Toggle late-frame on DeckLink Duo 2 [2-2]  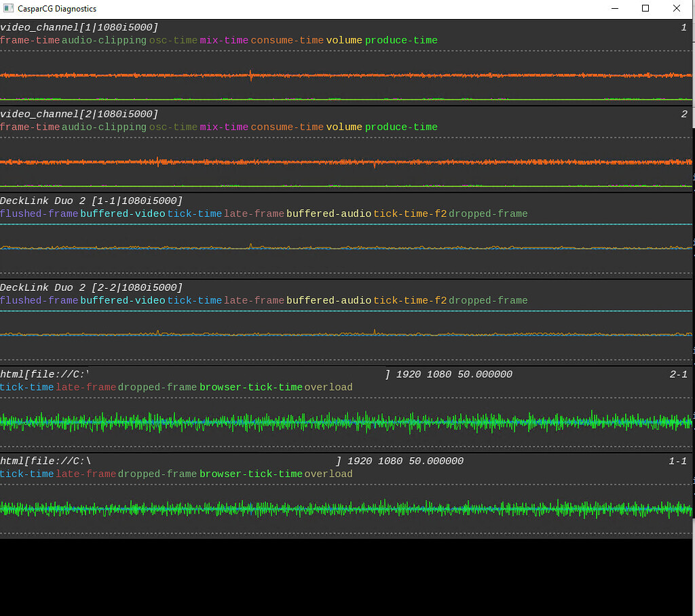(252, 300)
